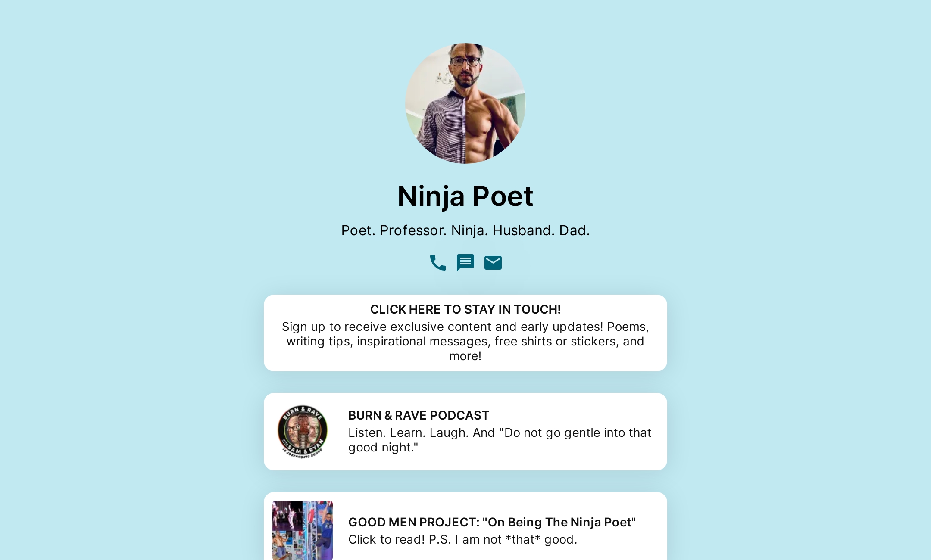Open the CLICK HERE TO STAY IN TOUCH signup
The width and height of the screenshot is (931, 560).
465,333
